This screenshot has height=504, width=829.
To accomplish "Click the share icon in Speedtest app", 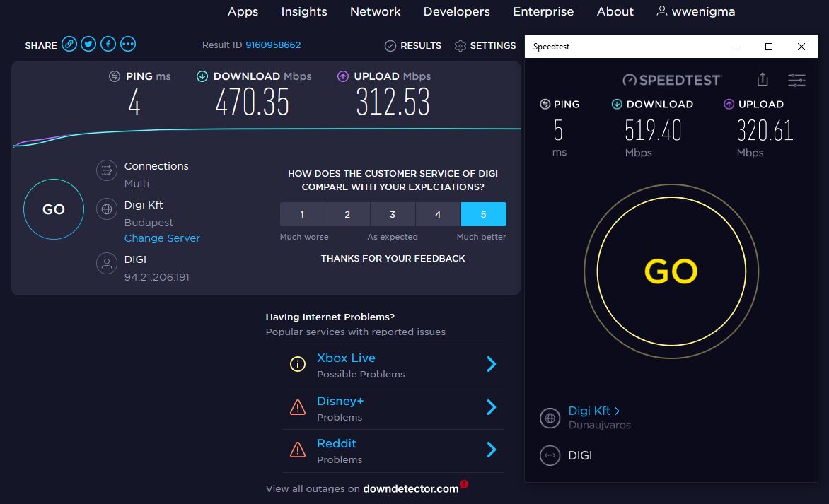I will (x=763, y=79).
